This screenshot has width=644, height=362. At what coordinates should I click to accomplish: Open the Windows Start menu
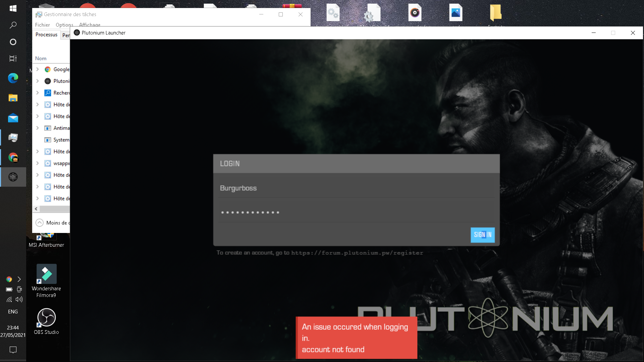(x=13, y=8)
